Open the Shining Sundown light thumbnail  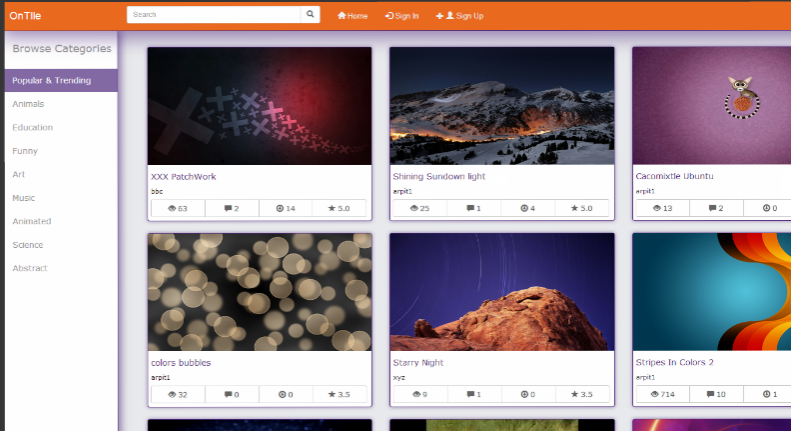[x=502, y=106]
